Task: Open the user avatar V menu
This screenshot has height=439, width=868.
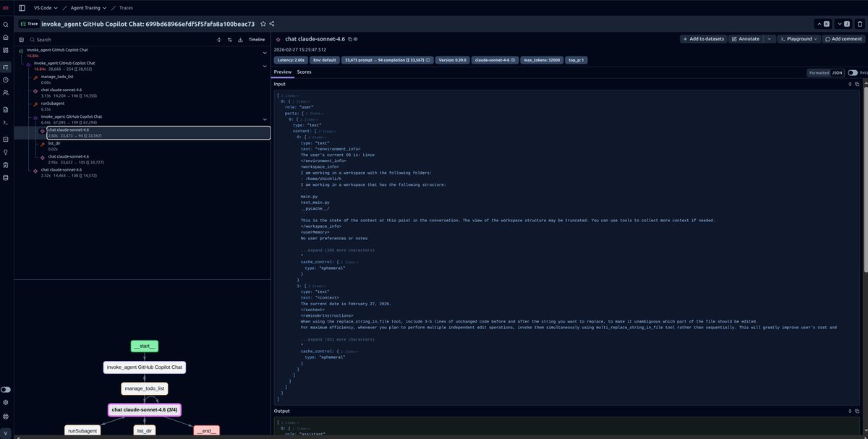Action: 6,432
